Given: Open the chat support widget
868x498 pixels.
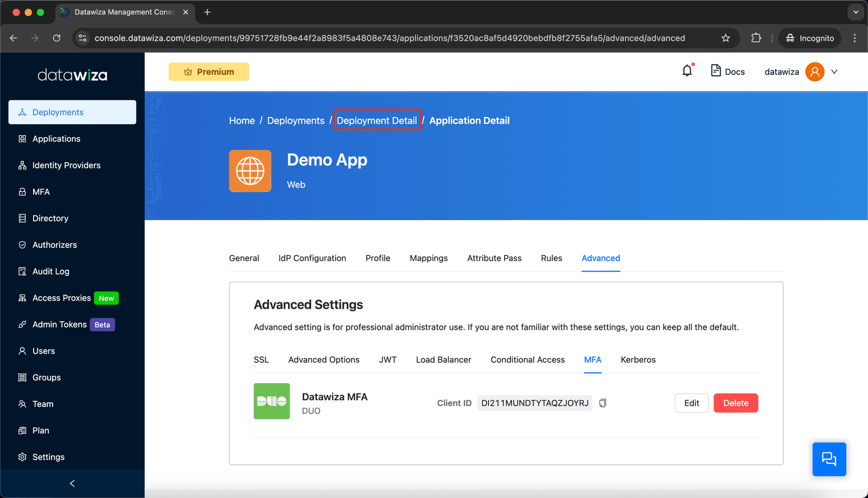Looking at the screenshot, I should click(x=829, y=459).
